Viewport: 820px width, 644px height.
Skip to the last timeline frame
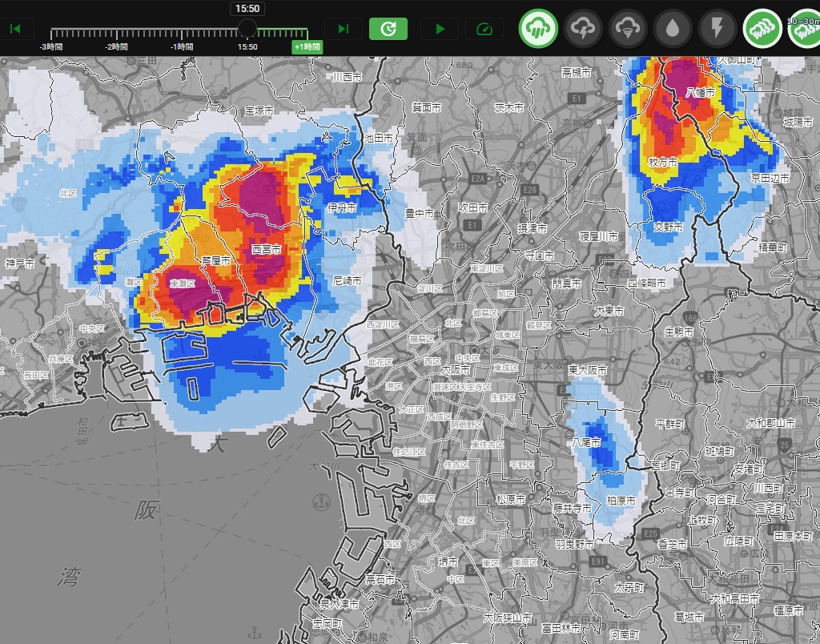click(x=344, y=30)
